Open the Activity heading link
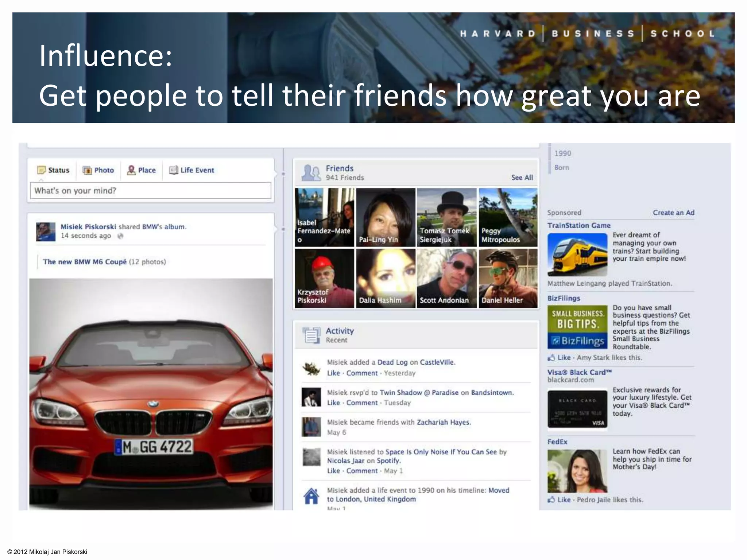Screen dimensions: 747x560 point(340,331)
